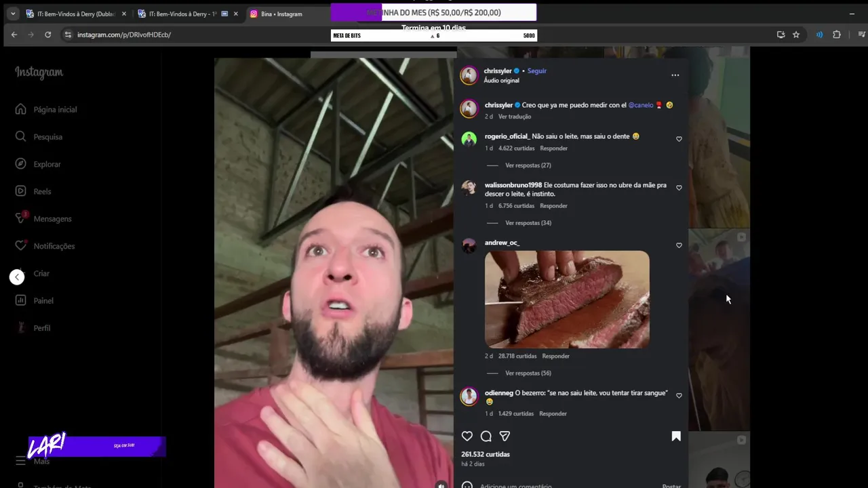Like andrew_oc_'s comment with the heart
Image resolution: width=868 pixels, height=488 pixels.
point(679,245)
